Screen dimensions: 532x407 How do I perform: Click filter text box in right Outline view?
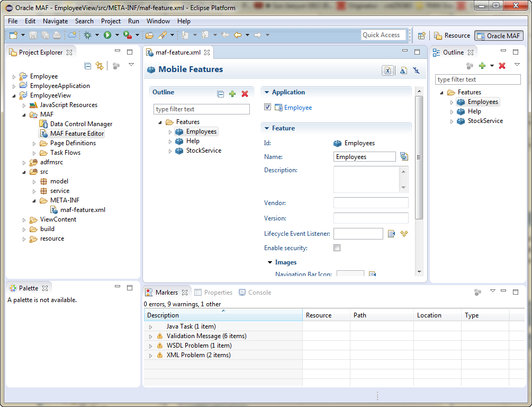pos(477,79)
